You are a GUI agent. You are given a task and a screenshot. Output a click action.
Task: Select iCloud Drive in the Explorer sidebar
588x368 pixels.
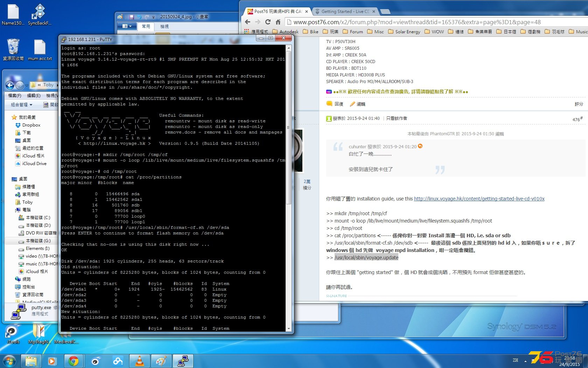tap(31, 163)
